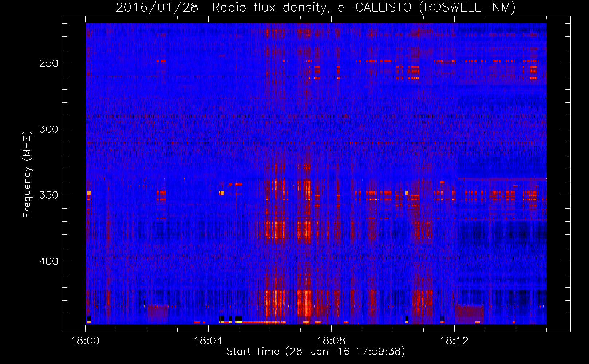Click the 250 frequency tick label
589x364 pixels.
[49, 63]
